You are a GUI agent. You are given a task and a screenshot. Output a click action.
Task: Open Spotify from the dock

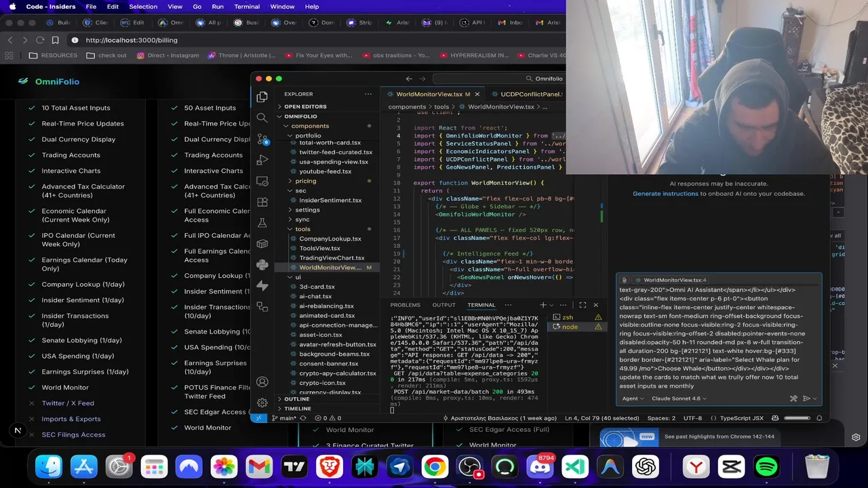click(x=766, y=466)
